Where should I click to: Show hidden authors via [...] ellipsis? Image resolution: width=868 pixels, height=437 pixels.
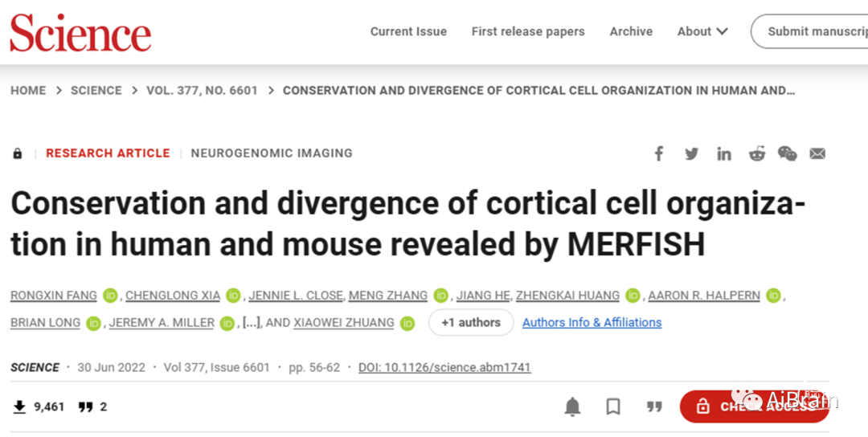[x=252, y=322]
